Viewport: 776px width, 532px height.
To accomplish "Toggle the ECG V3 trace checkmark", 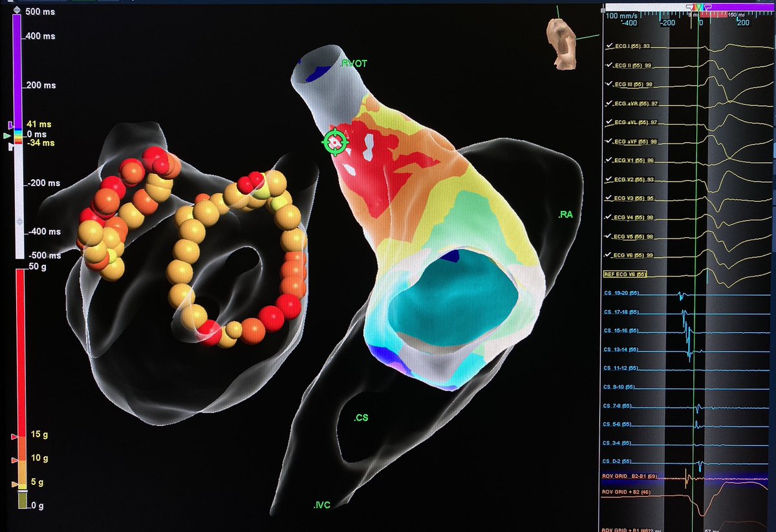I will [x=608, y=198].
